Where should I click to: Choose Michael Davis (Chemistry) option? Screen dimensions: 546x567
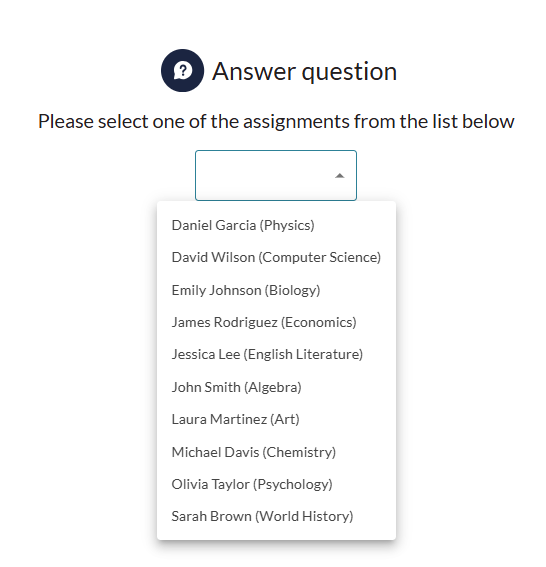click(276, 452)
